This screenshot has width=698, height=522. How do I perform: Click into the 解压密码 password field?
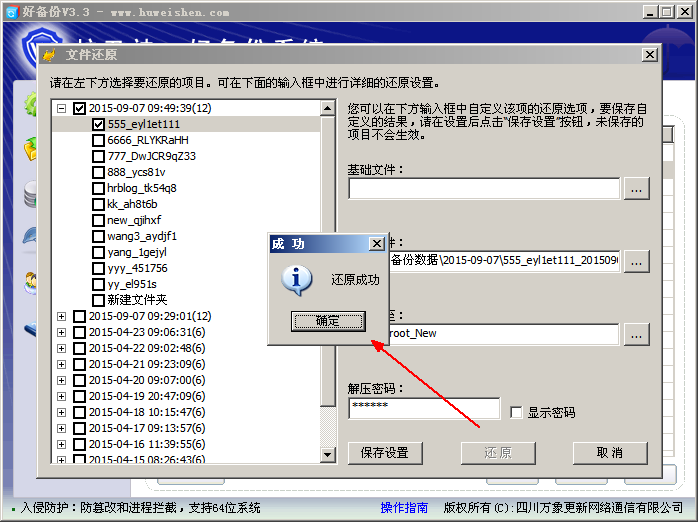pyautogui.click(x=424, y=409)
